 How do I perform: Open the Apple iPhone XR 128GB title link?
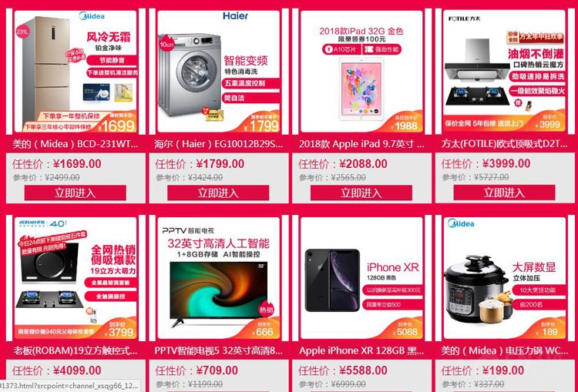coord(361,350)
